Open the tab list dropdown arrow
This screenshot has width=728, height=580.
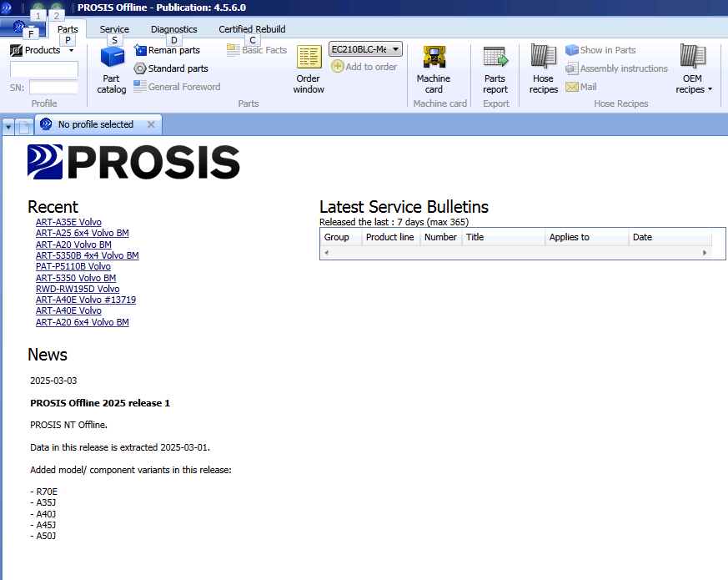[8, 126]
